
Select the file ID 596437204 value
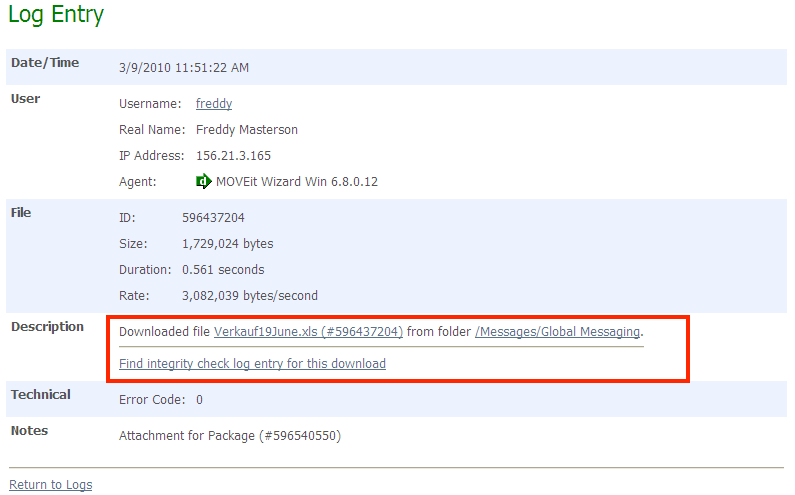click(x=213, y=218)
